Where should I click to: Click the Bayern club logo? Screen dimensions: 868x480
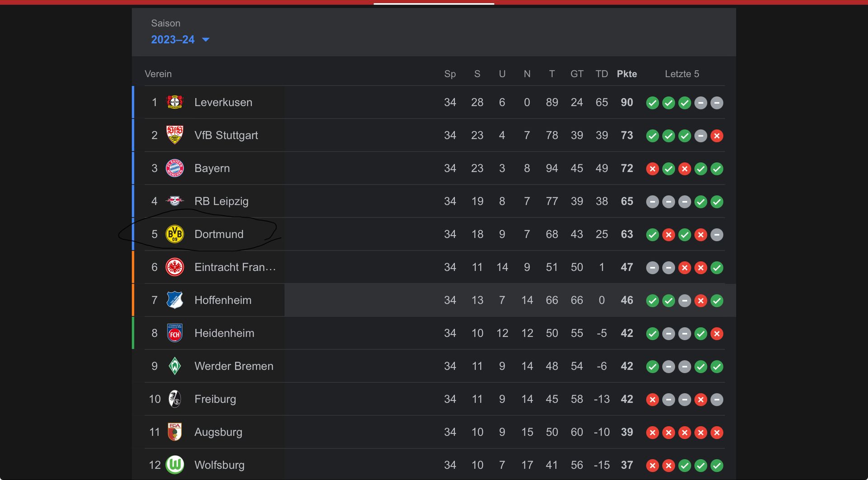[175, 168]
